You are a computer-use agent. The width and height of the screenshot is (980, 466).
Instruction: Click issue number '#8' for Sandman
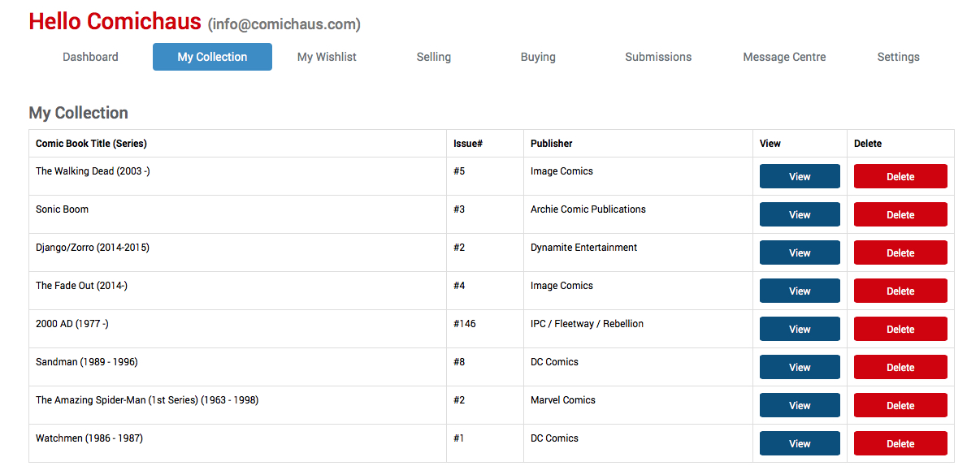point(459,362)
